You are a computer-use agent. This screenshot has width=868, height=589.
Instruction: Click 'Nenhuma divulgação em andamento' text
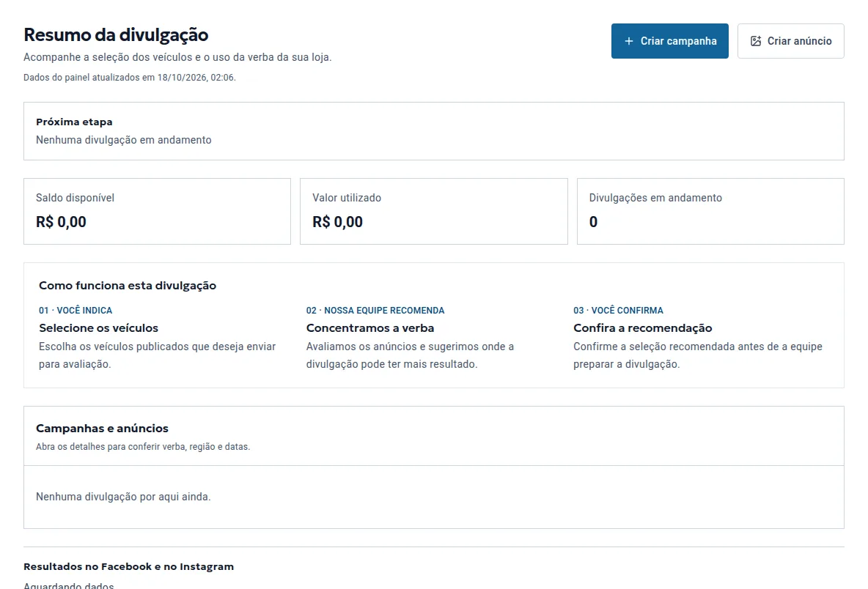(x=123, y=140)
